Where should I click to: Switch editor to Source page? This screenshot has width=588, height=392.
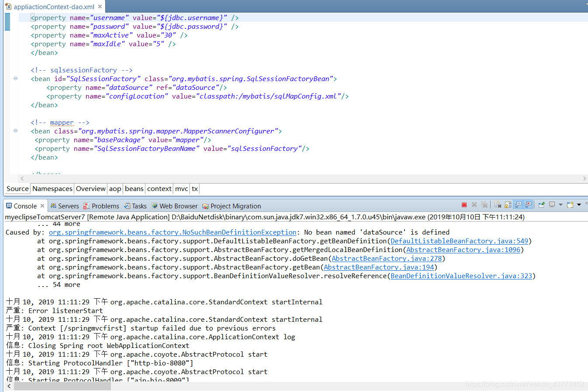17,189
